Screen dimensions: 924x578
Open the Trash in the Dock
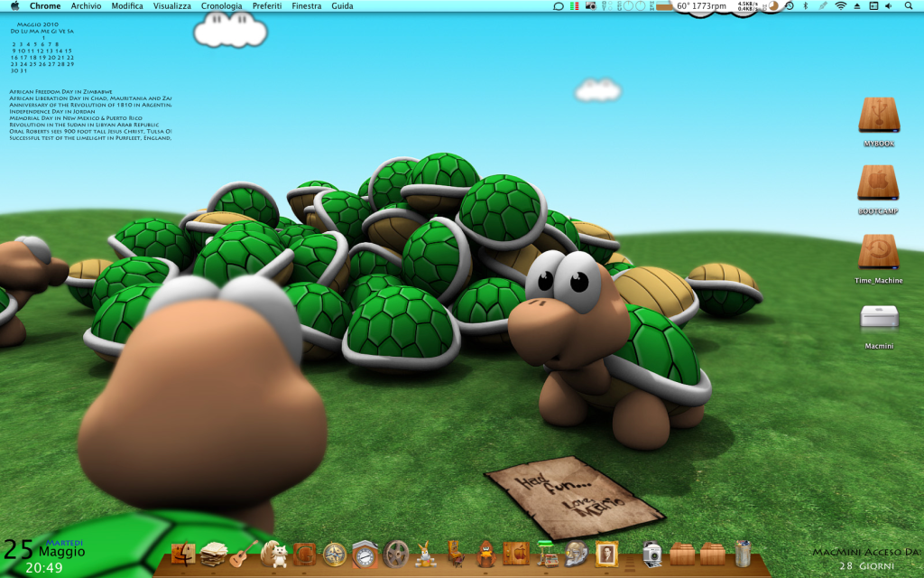(743, 554)
